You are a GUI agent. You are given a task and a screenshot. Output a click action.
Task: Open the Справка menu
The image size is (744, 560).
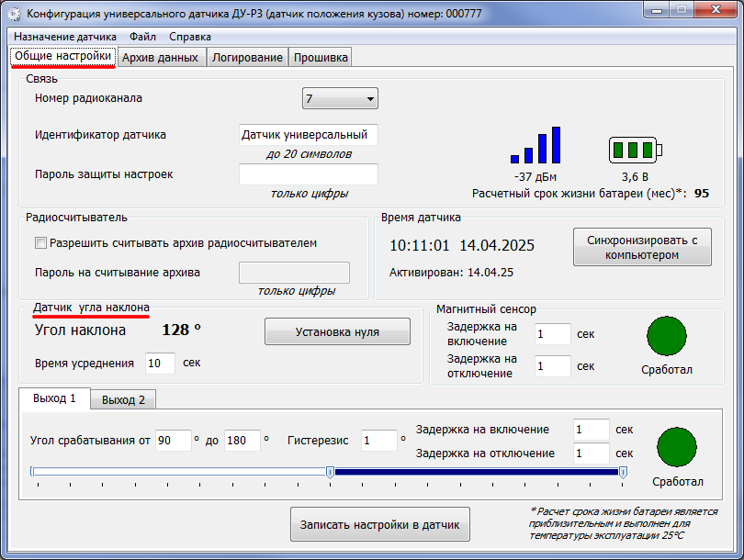click(x=190, y=37)
